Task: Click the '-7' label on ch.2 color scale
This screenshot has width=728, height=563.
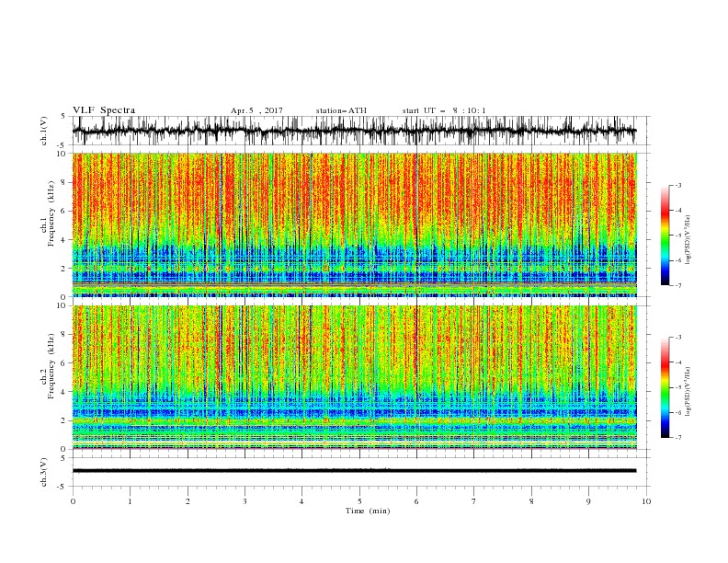Action: (x=677, y=438)
